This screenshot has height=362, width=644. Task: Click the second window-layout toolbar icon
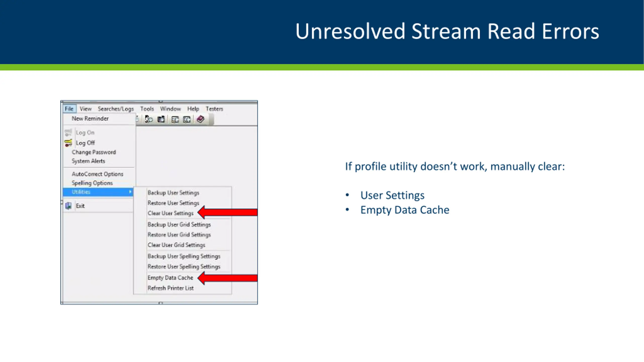(187, 119)
